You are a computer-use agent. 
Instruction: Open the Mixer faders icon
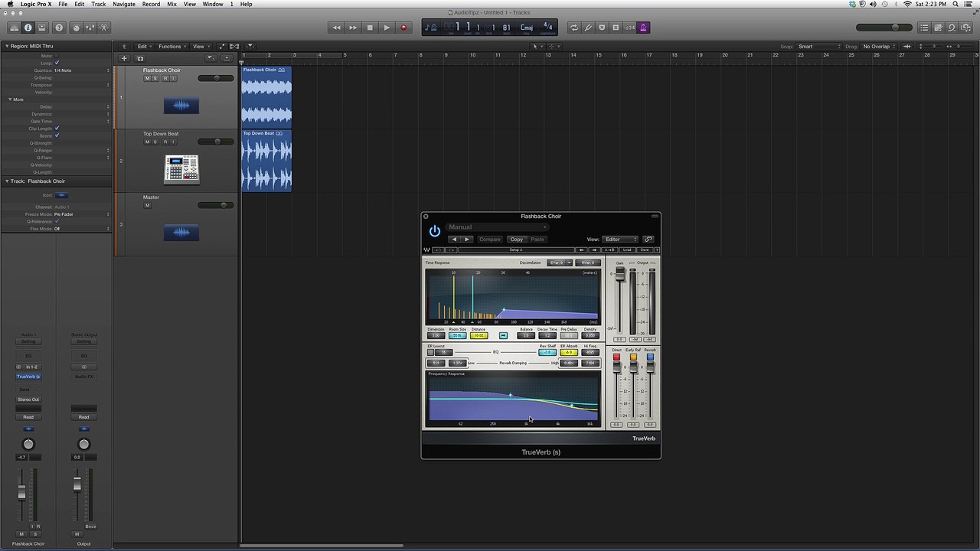tap(90, 28)
